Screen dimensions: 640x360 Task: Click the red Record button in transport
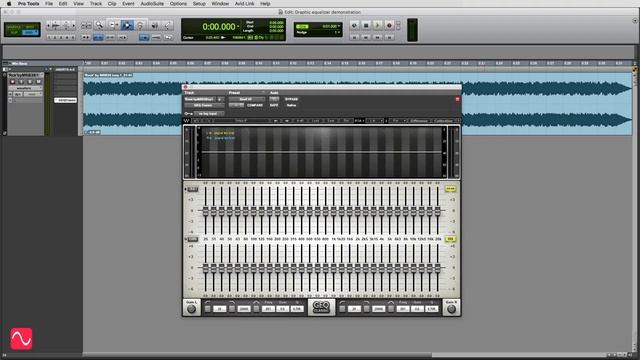[x=389, y=25]
